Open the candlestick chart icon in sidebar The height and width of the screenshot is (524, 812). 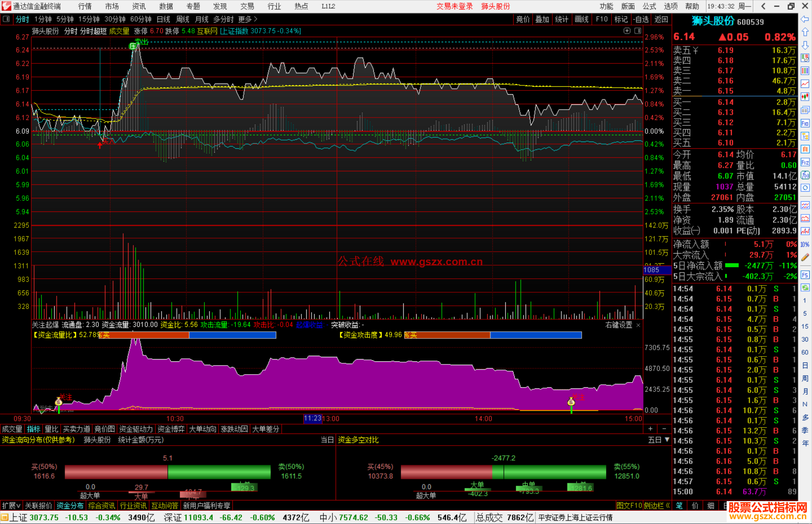point(805,97)
